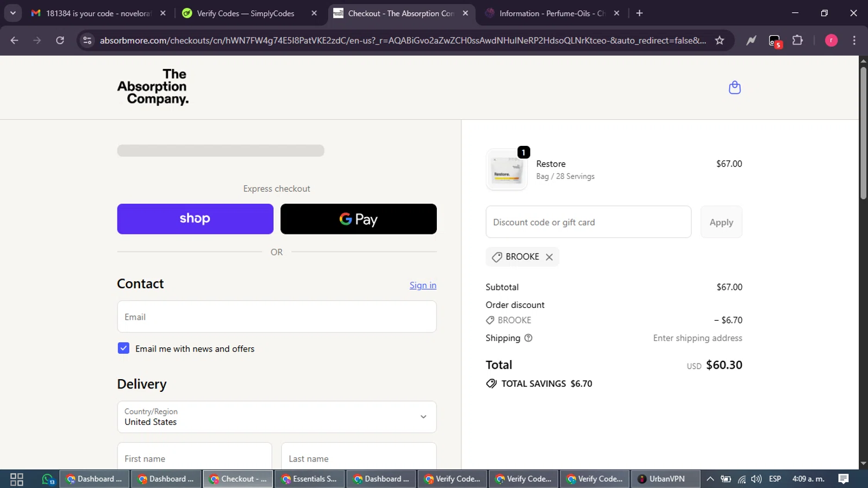Screen dimensions: 868x488
Task: Click the TOTAL SAVINGS $6.70 text
Action: coord(547,384)
